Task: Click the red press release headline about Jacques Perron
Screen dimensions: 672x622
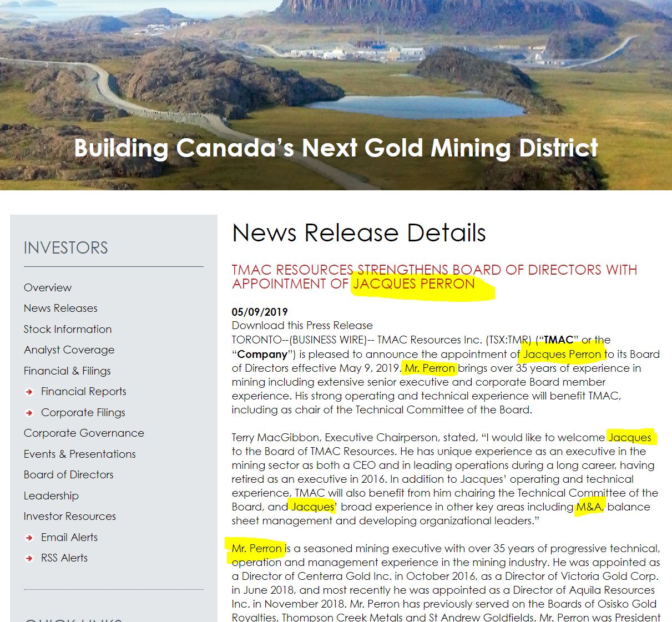Action: tap(434, 276)
